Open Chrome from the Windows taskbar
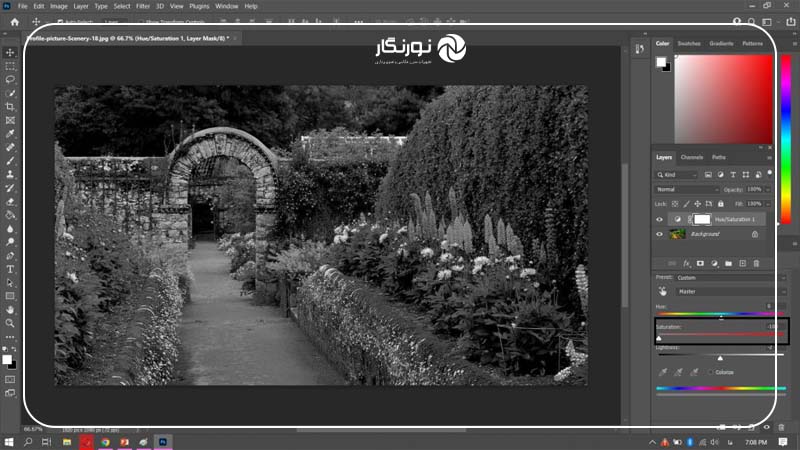Viewport: 800px width, 450px height. coord(105,442)
